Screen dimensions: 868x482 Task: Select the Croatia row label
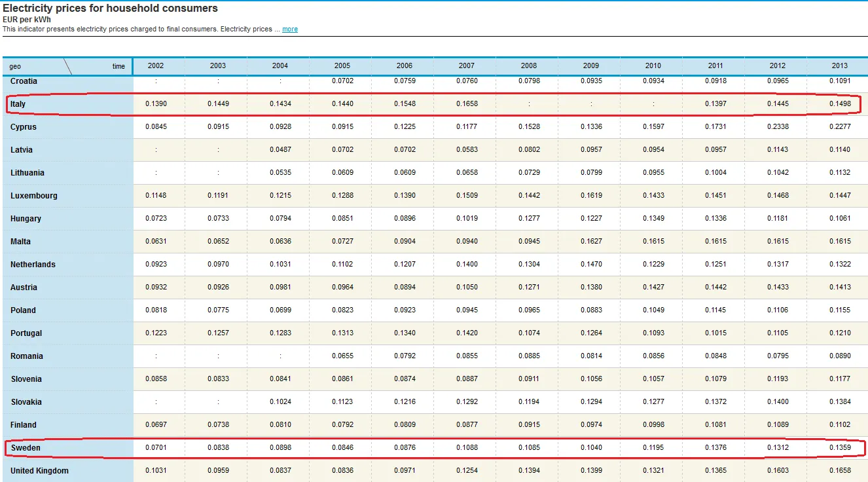tap(24, 81)
